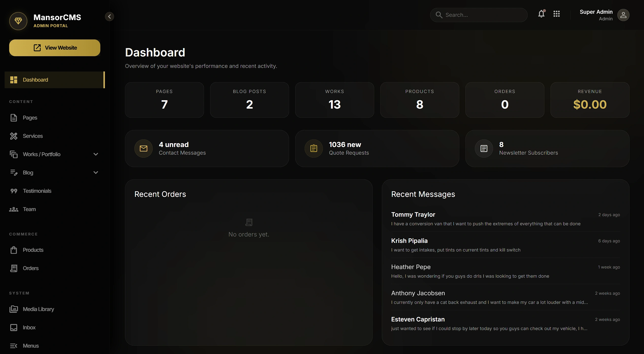Click the Contact Messages envelope icon

point(144,149)
